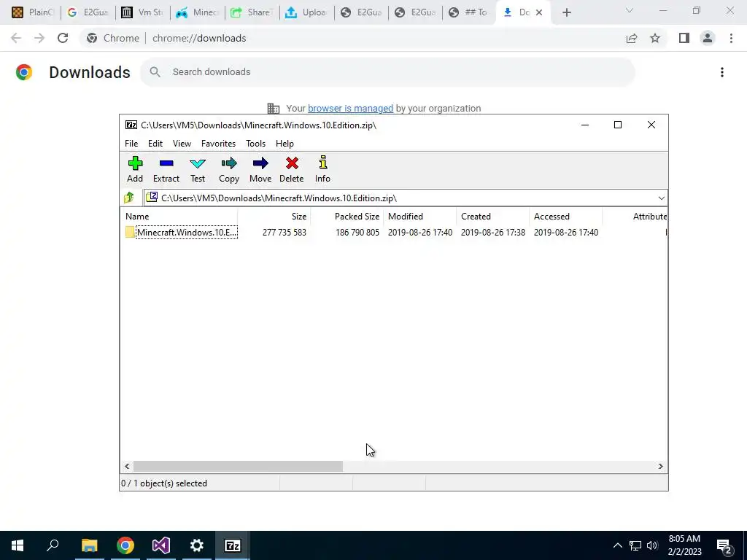Sort by the Modified column header
The height and width of the screenshot is (560, 747).
(x=419, y=216)
